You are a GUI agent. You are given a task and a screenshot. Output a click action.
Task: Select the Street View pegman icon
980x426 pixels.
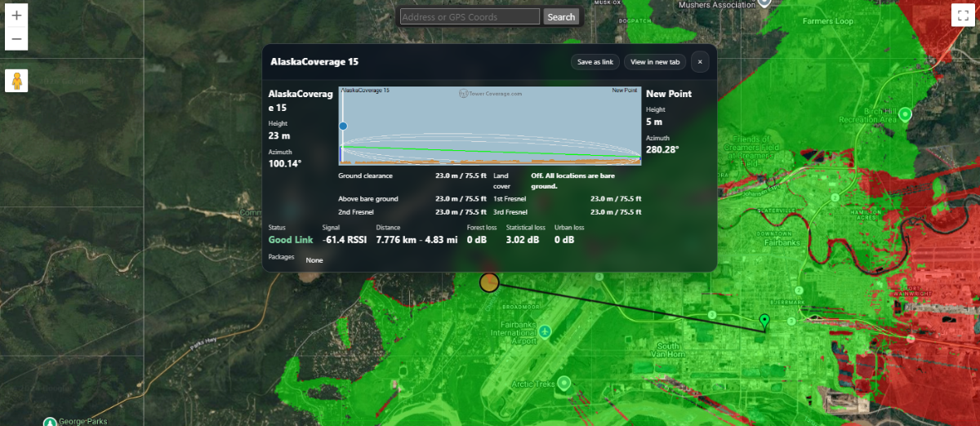(16, 81)
